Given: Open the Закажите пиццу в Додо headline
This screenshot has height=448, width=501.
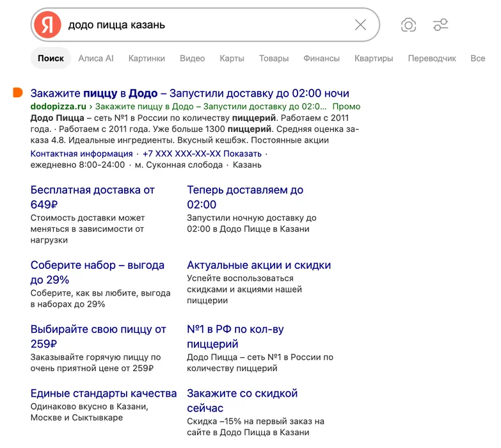Looking at the screenshot, I should tap(190, 93).
